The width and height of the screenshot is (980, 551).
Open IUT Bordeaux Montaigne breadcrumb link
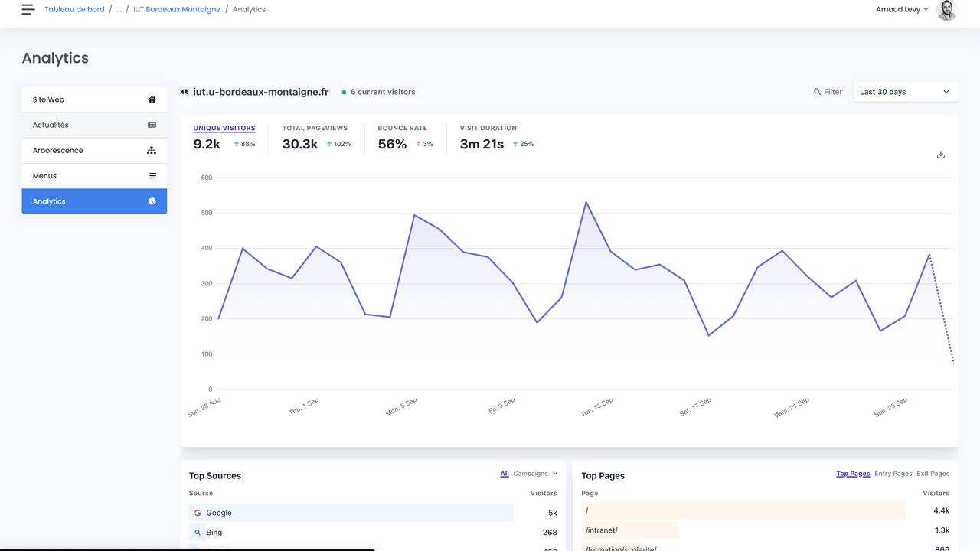pos(177,10)
